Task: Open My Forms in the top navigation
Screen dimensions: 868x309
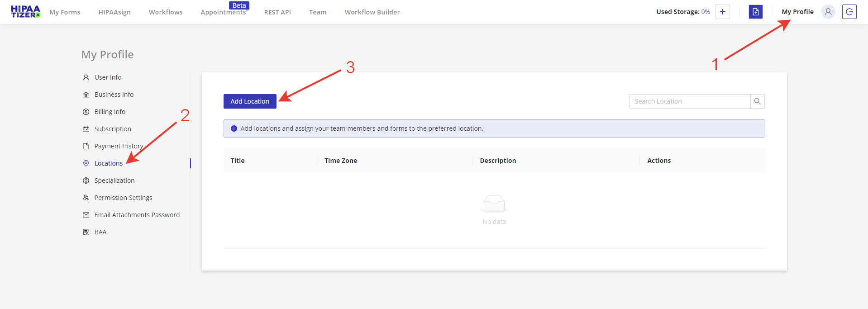Action: [65, 12]
